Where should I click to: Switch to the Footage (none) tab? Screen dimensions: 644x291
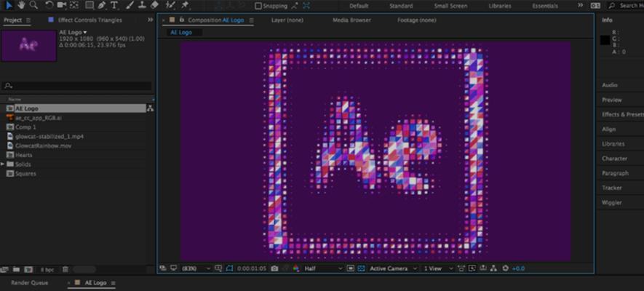[x=416, y=20]
